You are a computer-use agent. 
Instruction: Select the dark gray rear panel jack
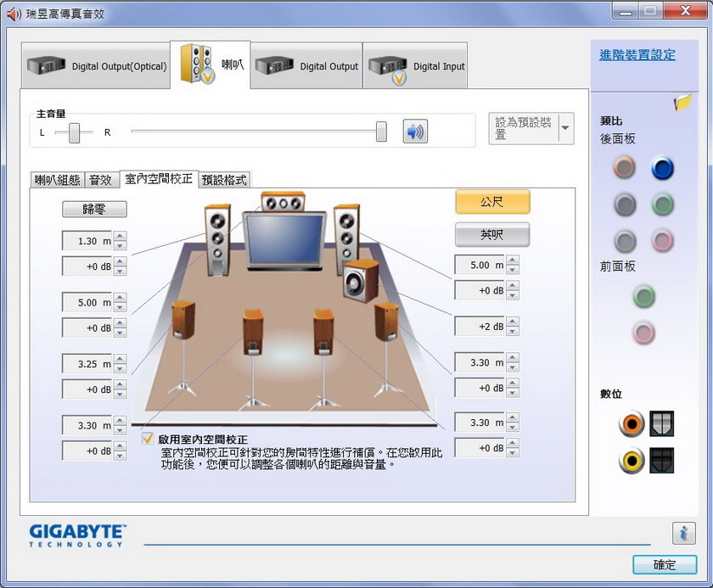(x=625, y=204)
